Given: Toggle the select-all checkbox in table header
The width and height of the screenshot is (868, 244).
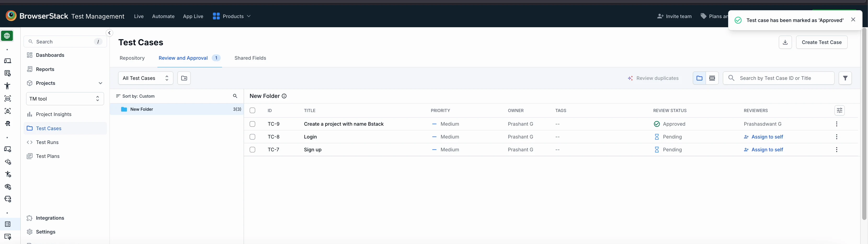Looking at the screenshot, I should tap(252, 110).
